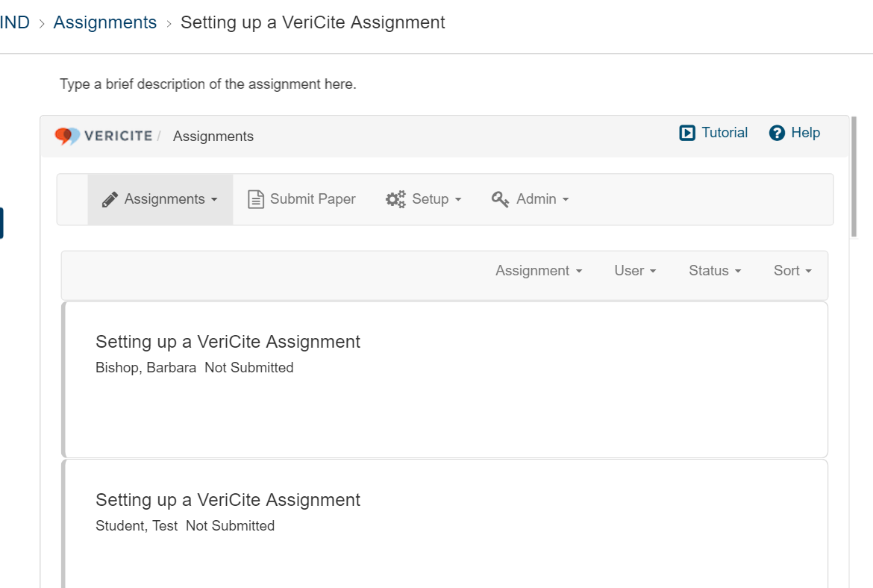Open the Status filter dropdown
The image size is (873, 588).
pos(715,271)
